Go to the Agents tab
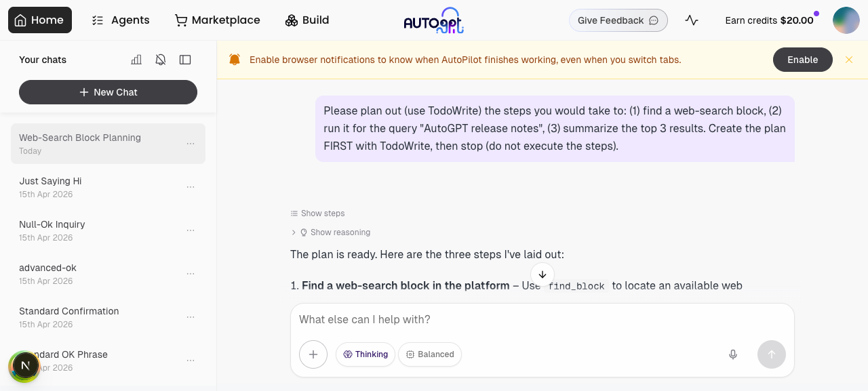 [121, 20]
